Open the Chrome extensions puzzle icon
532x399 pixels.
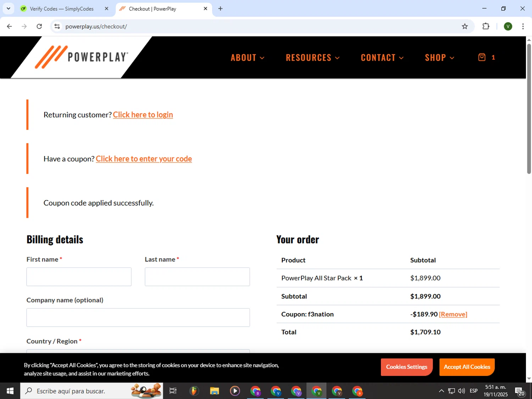[486, 26]
